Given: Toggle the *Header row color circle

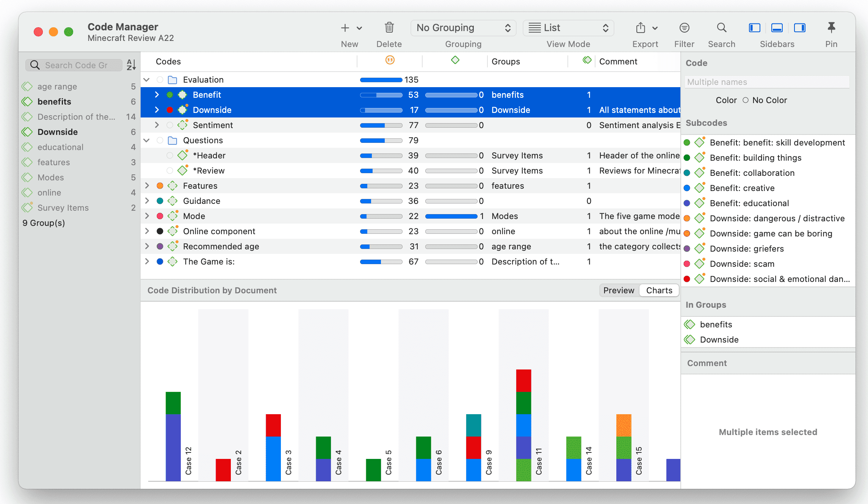Looking at the screenshot, I should tap(170, 155).
